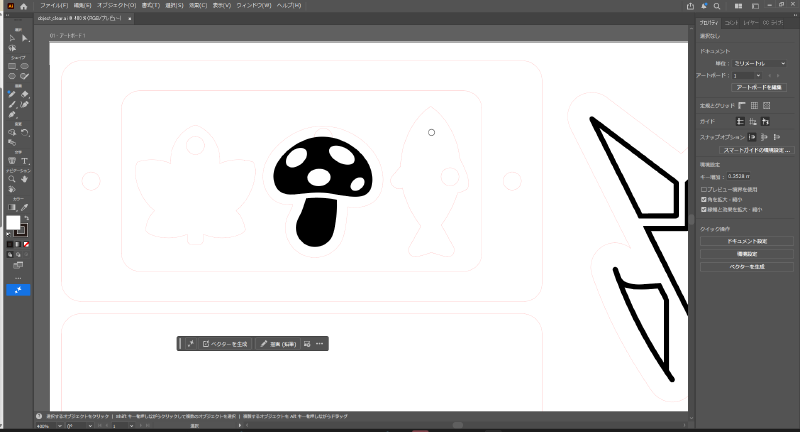Screen dimensions: 800x432
Task: Uncheck the 線幅と効果を拡大・縮小 checkbox
Action: tap(704, 209)
